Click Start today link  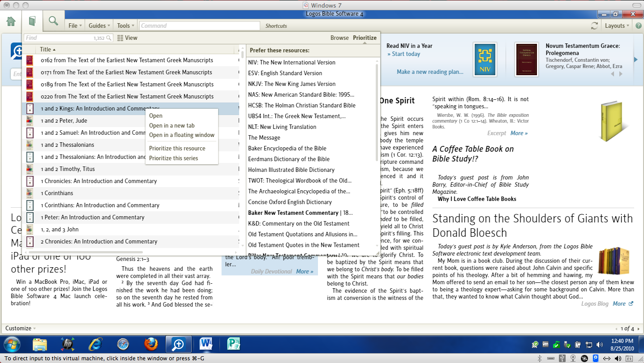click(404, 54)
